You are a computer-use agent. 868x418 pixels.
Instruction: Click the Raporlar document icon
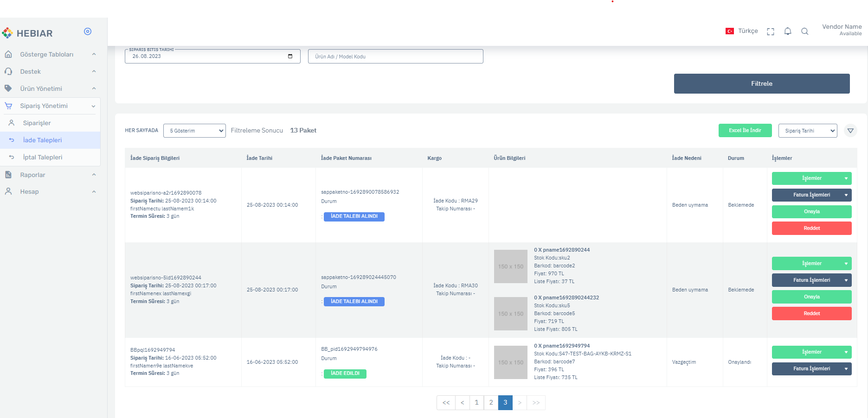pos(8,175)
